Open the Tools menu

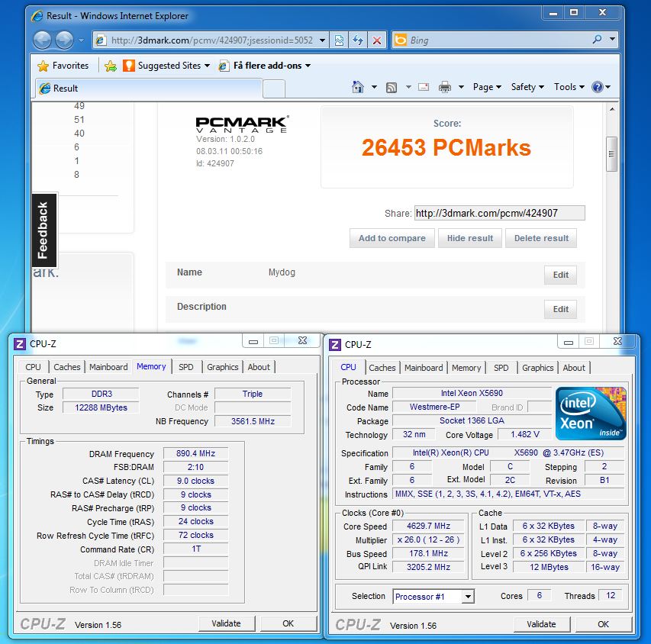coord(569,87)
